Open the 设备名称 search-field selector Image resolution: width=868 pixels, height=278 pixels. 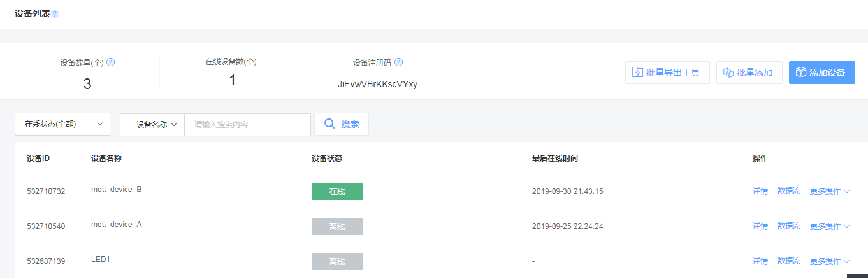pos(152,124)
